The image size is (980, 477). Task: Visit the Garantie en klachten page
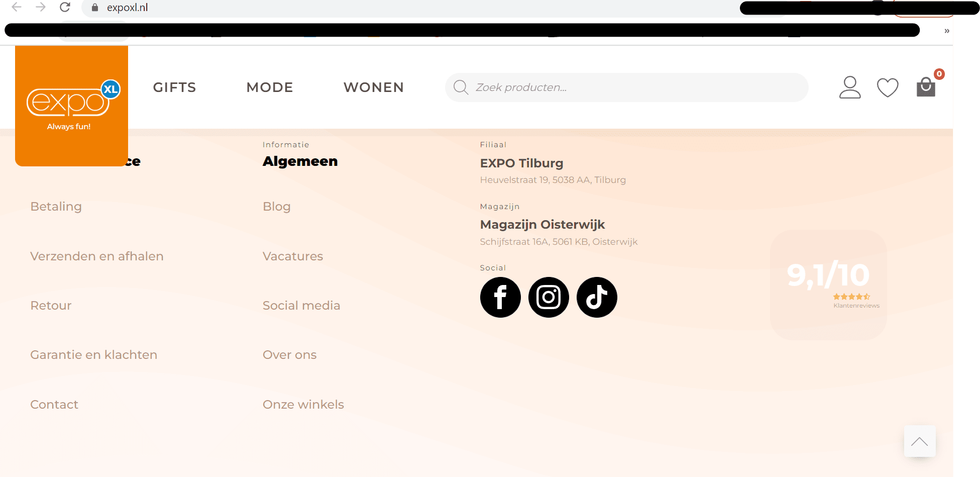coord(93,355)
